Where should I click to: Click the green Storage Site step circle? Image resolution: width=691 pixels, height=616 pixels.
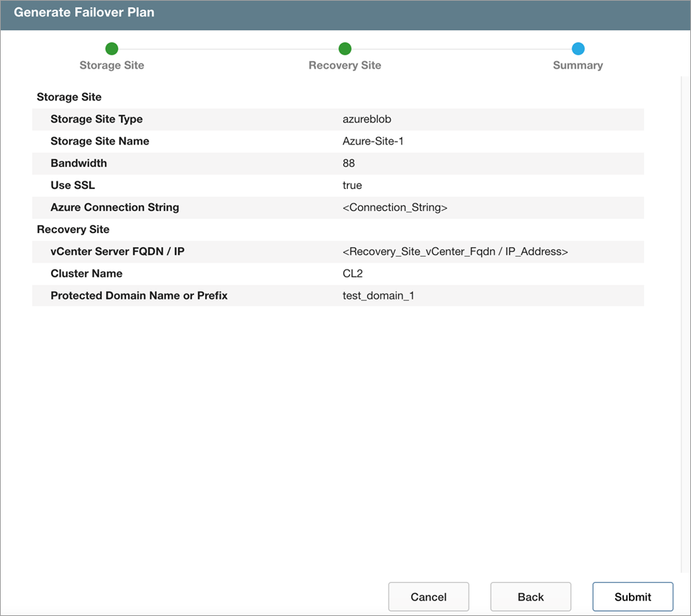click(111, 49)
